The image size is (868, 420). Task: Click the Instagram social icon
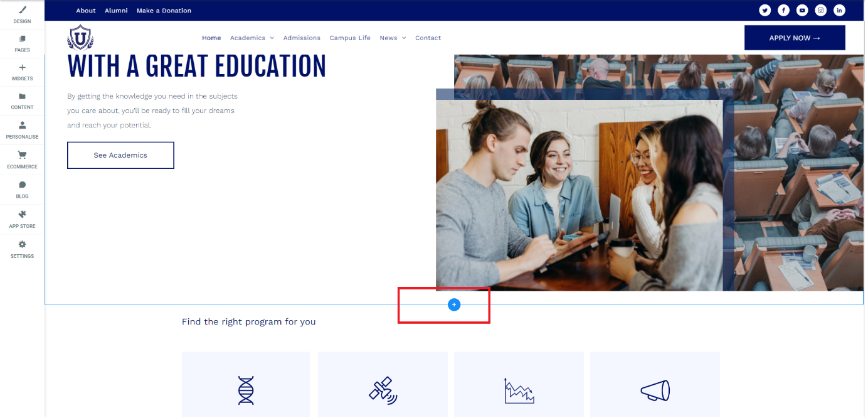tap(820, 10)
